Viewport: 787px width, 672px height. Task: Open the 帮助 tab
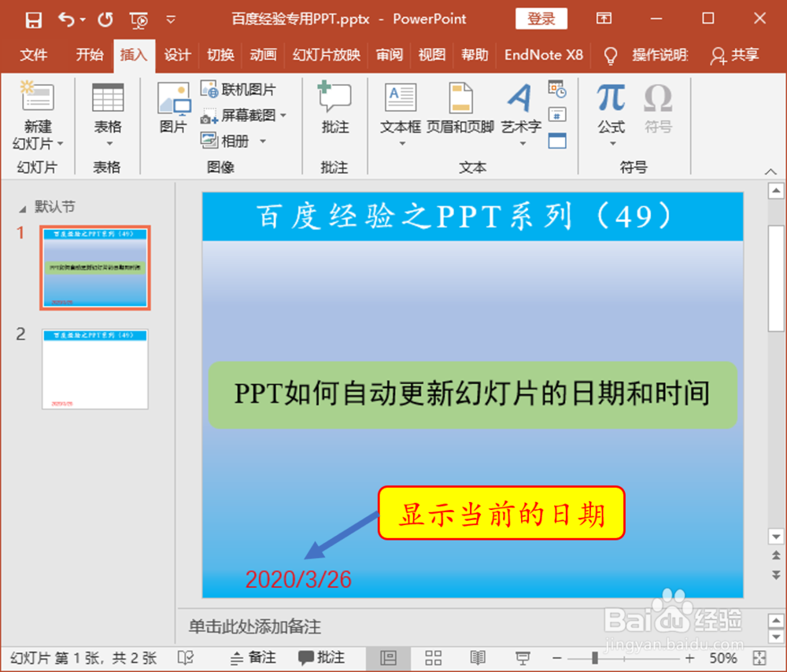pyautogui.click(x=475, y=54)
